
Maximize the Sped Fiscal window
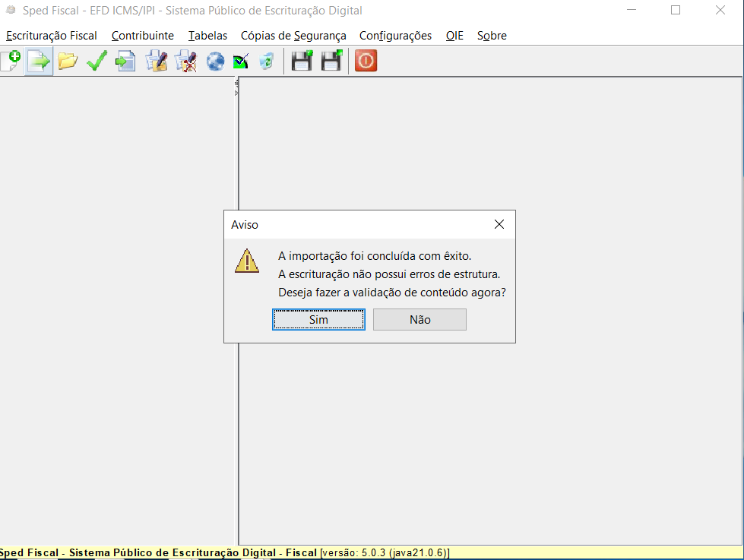(x=676, y=10)
